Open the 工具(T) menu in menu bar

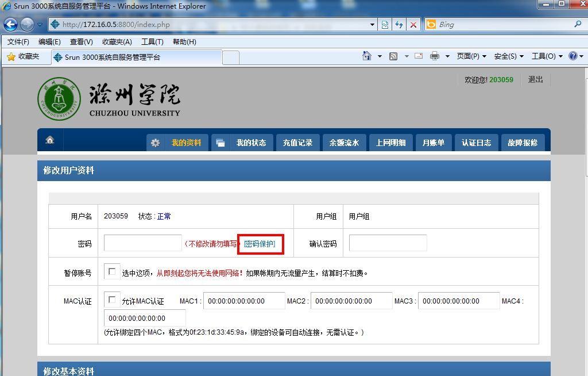point(152,42)
